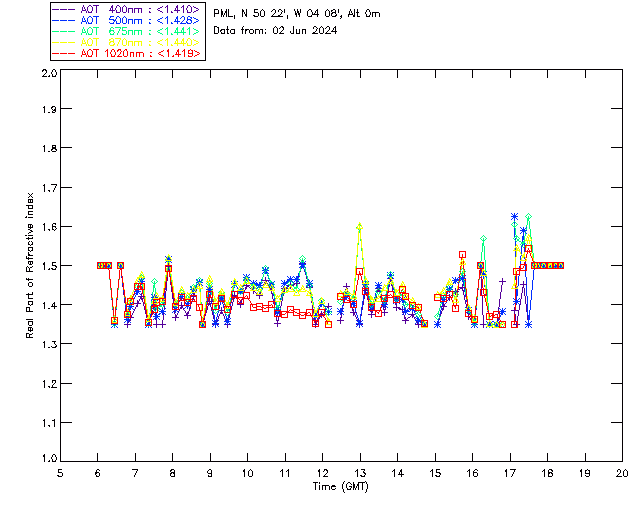Click the yellow peak data point near 13 GMT
The width and height of the screenshot is (640, 512).
(x=359, y=227)
